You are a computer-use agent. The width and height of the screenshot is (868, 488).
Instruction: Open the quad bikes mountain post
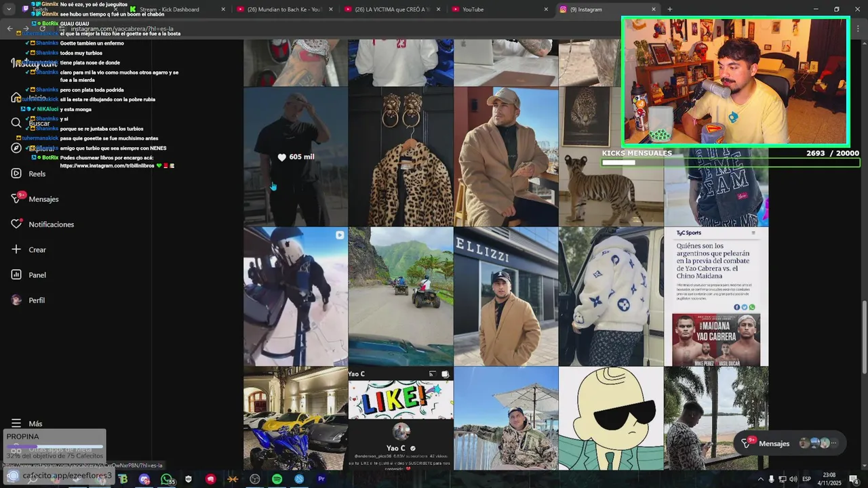(x=401, y=296)
